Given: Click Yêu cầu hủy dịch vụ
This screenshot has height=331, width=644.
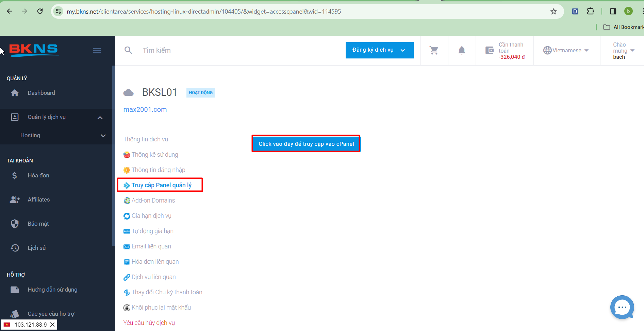Looking at the screenshot, I should click(x=149, y=323).
